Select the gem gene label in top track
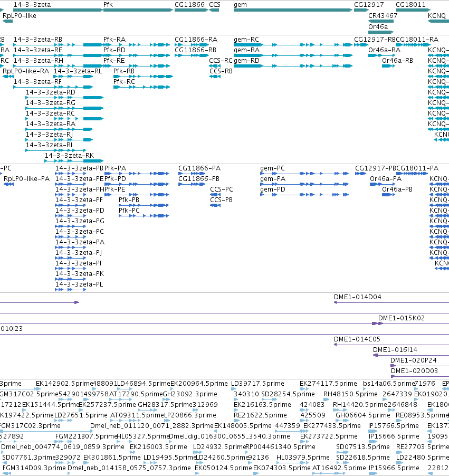The width and height of the screenshot is (449, 476). tap(240, 5)
